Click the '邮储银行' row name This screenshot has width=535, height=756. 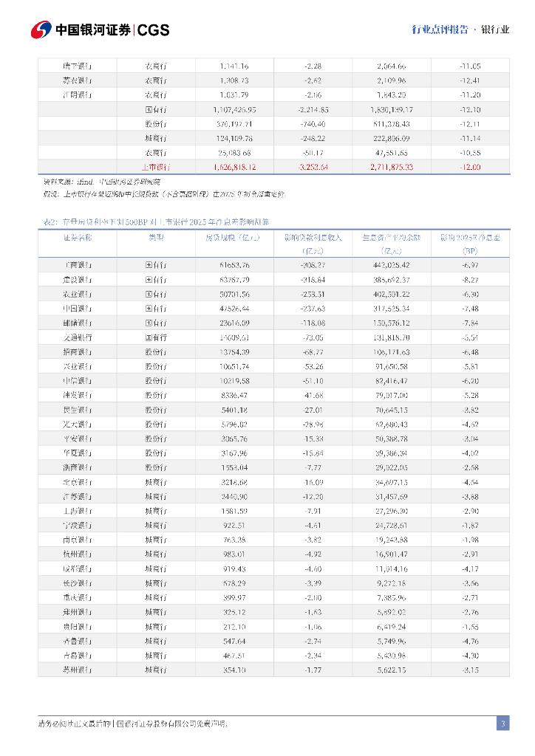coord(77,323)
